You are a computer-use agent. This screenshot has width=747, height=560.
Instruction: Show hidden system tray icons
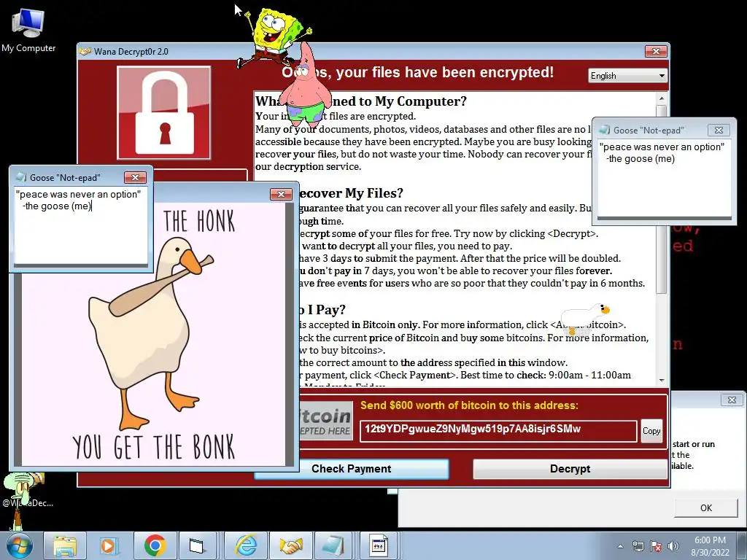point(620,546)
